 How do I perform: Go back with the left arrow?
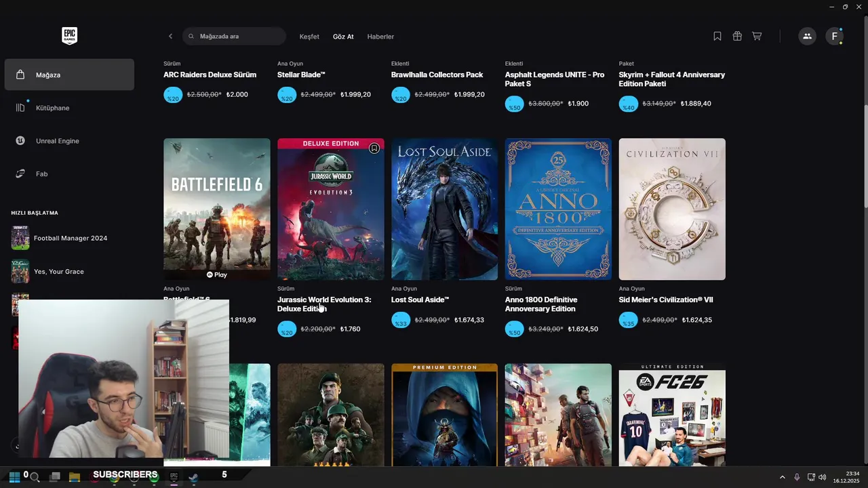(x=170, y=36)
